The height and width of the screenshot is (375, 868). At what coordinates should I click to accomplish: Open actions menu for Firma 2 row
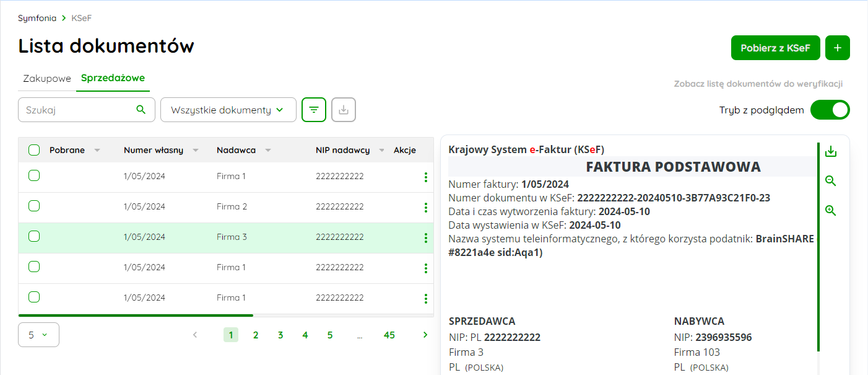click(x=425, y=207)
